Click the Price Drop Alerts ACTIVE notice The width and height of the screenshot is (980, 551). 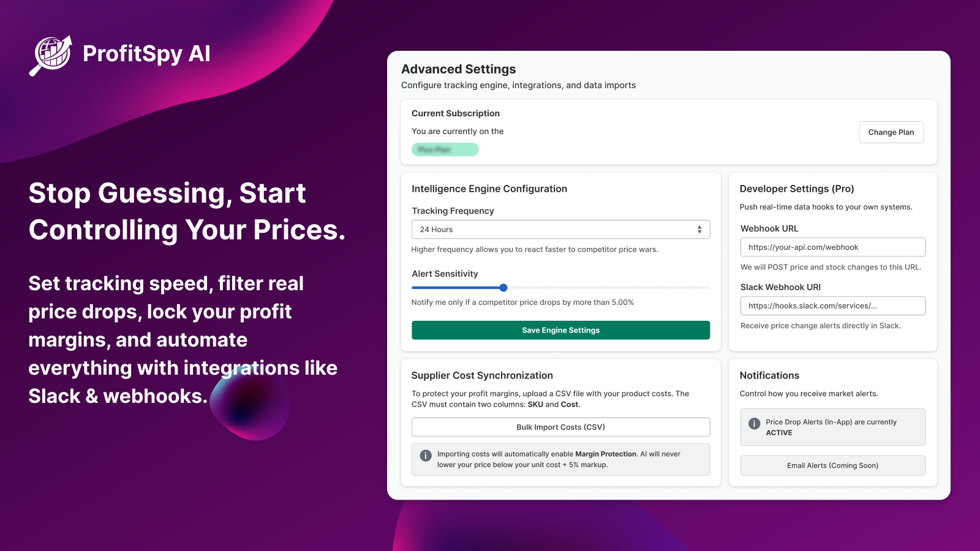coord(832,427)
